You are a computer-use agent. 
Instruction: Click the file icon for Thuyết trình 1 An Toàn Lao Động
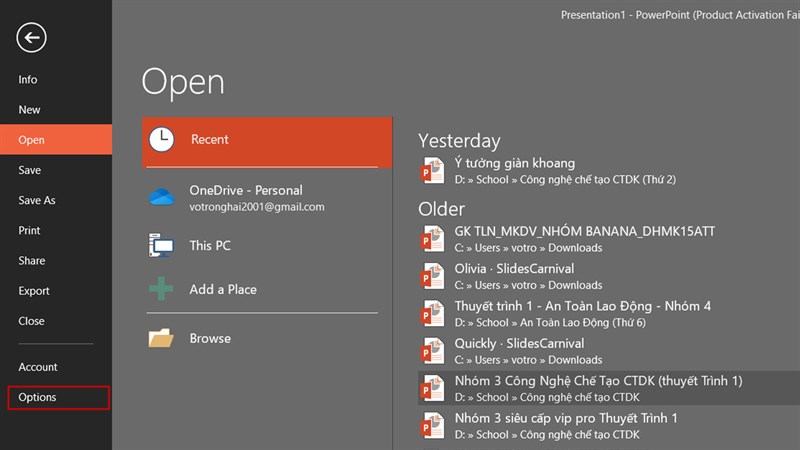click(x=432, y=313)
